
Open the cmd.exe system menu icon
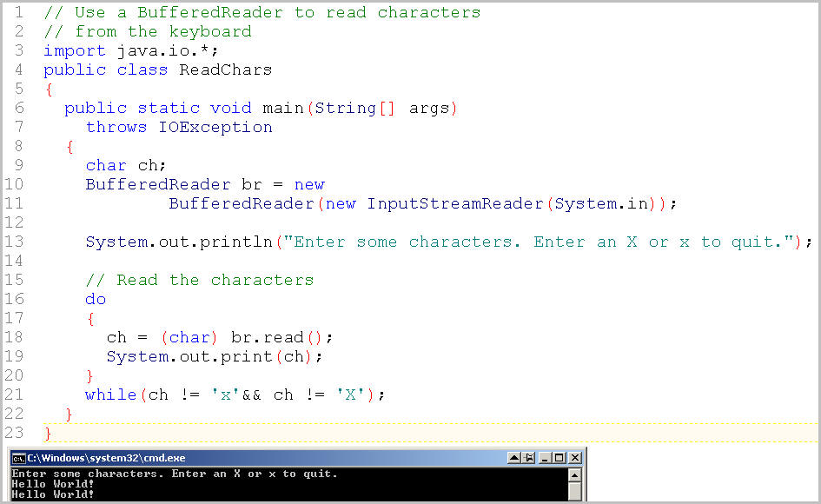coord(19,459)
